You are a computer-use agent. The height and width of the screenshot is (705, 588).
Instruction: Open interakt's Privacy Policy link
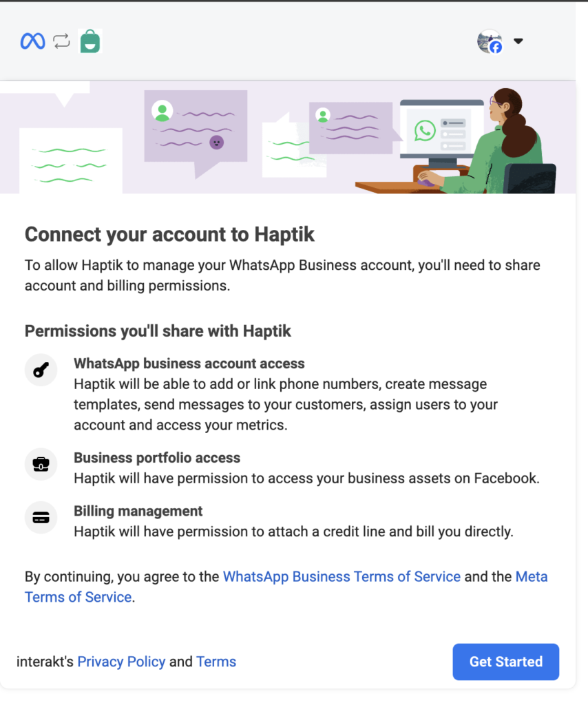pyautogui.click(x=121, y=662)
